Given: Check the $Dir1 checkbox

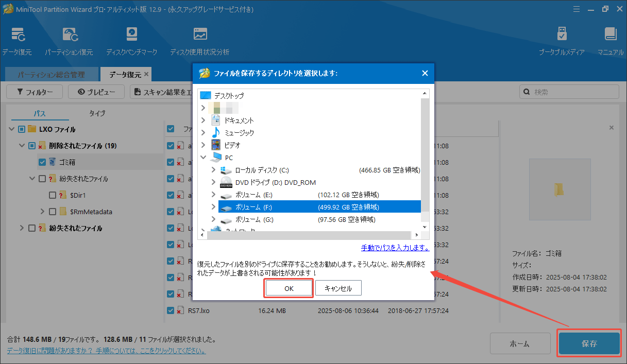Looking at the screenshot, I should click(52, 195).
